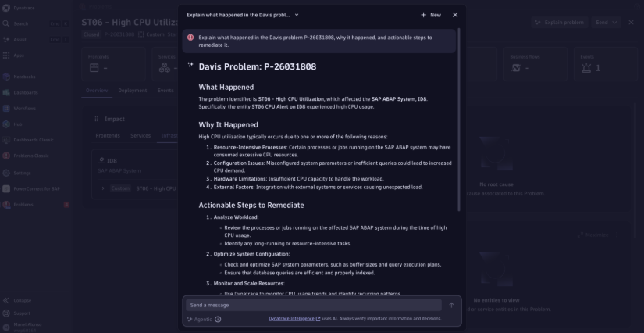Viewport: 644px width, 333px height.
Task: Click 'Actionable Steps to Remediate' heading
Action: 251,205
